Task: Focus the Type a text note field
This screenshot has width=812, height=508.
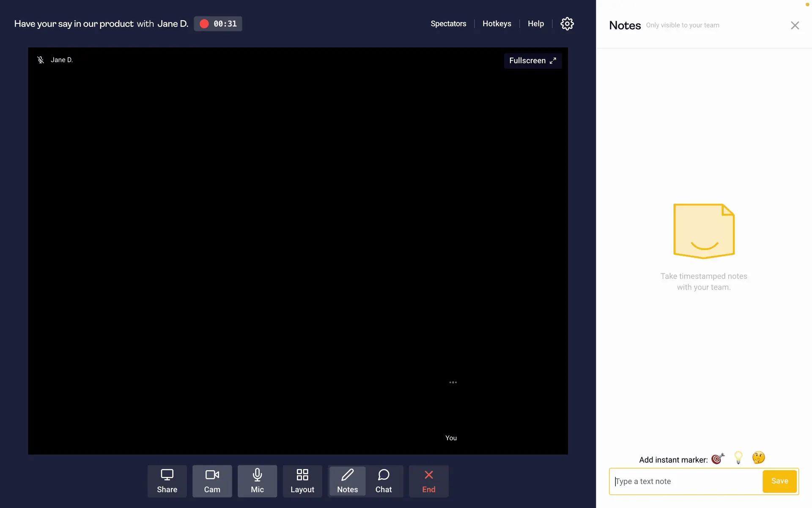Action: pos(685,481)
